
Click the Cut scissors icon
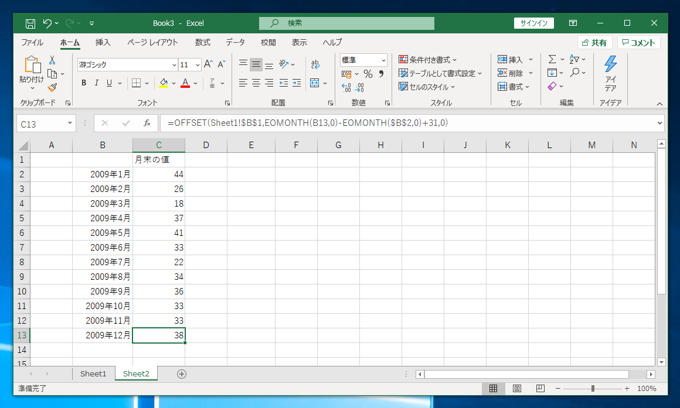52,60
